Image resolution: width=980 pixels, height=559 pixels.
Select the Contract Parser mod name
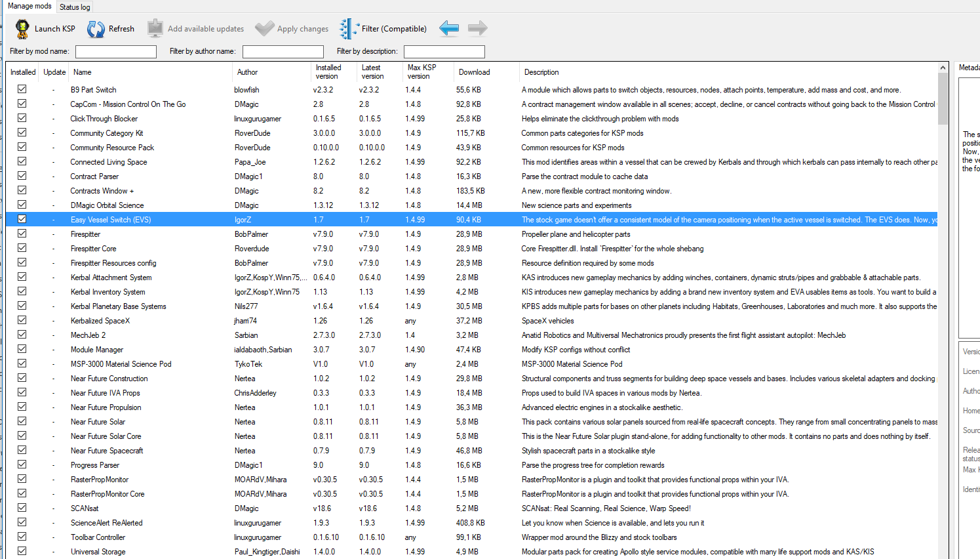click(94, 176)
